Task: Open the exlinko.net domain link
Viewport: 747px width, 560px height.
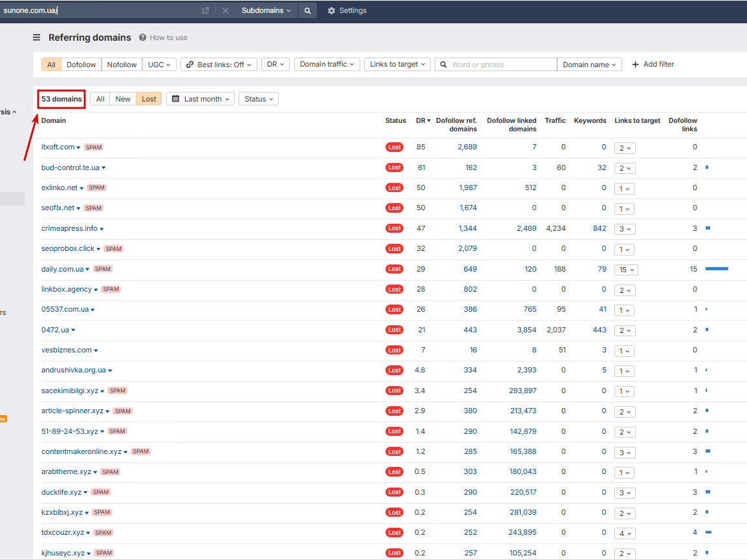Action: 59,188
